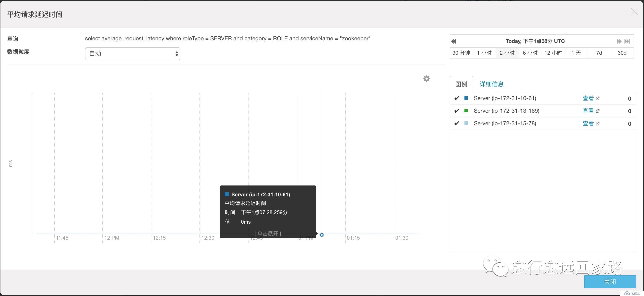Click the 01:15 x-axis label
The image size is (644, 296).
tap(353, 238)
